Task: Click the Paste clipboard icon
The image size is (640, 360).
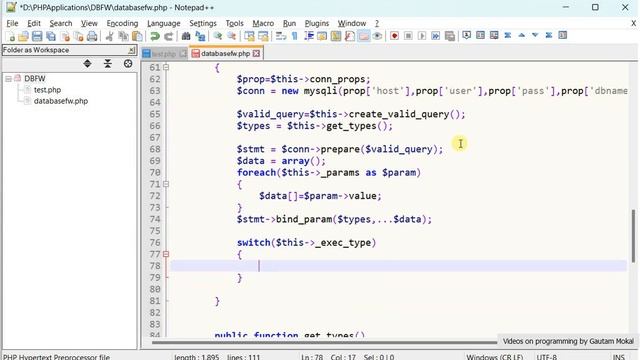Action: coord(137,36)
